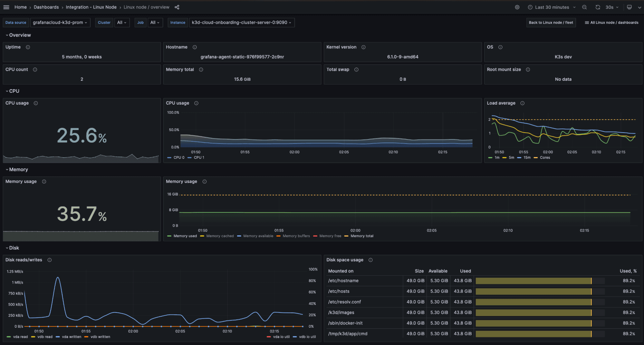The width and height of the screenshot is (644, 345).
Task: Click Back to Linux node / fleet
Action: 551,23
